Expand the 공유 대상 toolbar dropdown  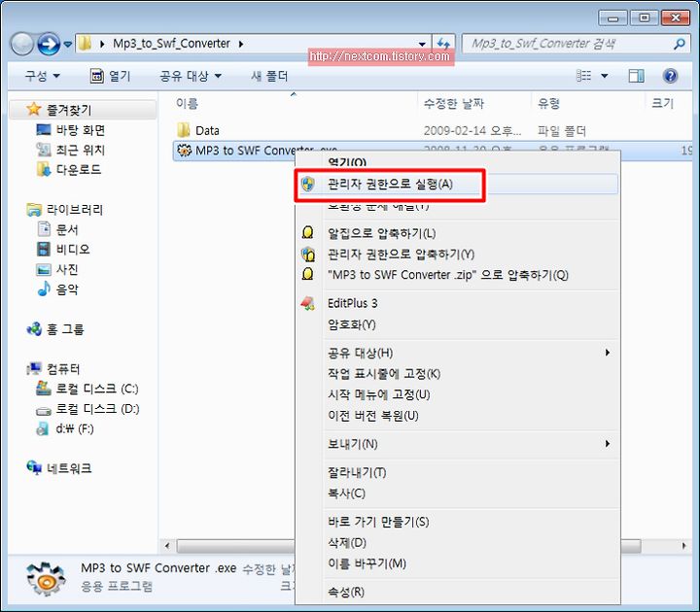[191, 76]
